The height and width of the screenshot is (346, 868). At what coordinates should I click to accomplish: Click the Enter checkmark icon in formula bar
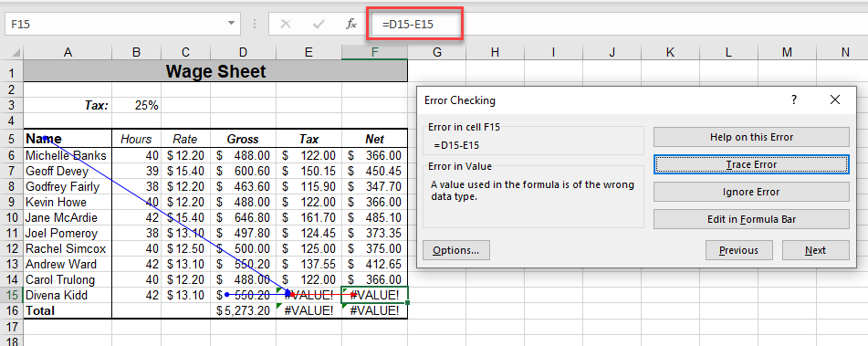(x=319, y=25)
